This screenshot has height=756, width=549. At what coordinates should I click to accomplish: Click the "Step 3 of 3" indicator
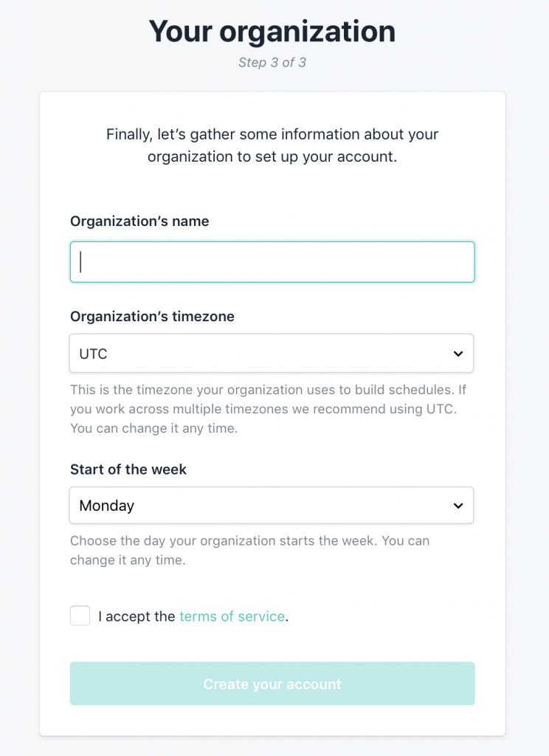(272, 63)
